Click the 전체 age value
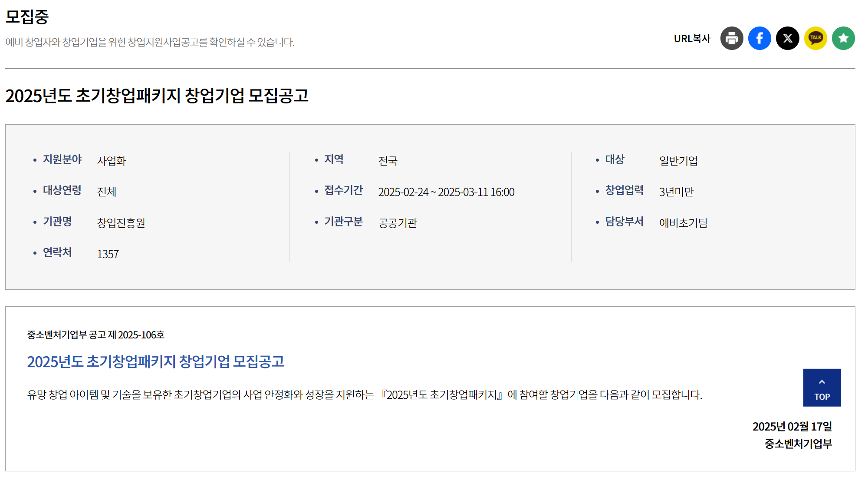Screen dimensions: 868x487 (x=107, y=192)
